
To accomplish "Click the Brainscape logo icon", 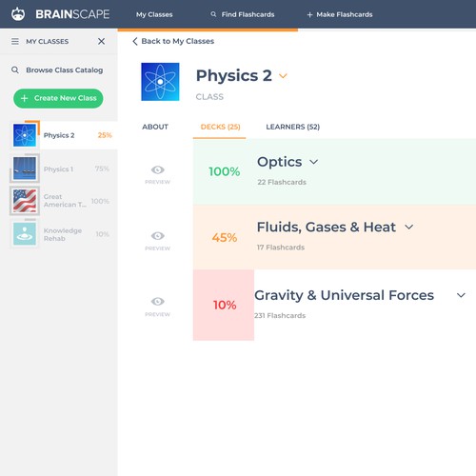I will point(18,14).
